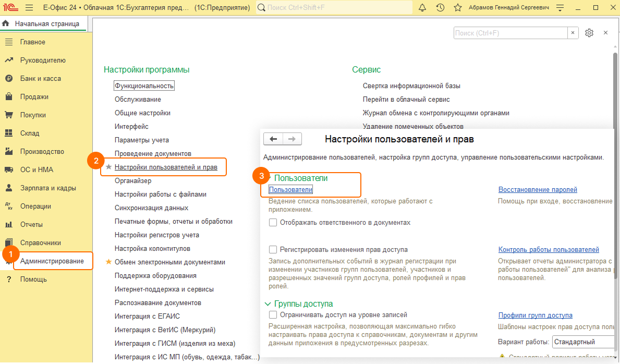Select Зарплата и кадры section
The image size is (620, 364).
pos(48,188)
